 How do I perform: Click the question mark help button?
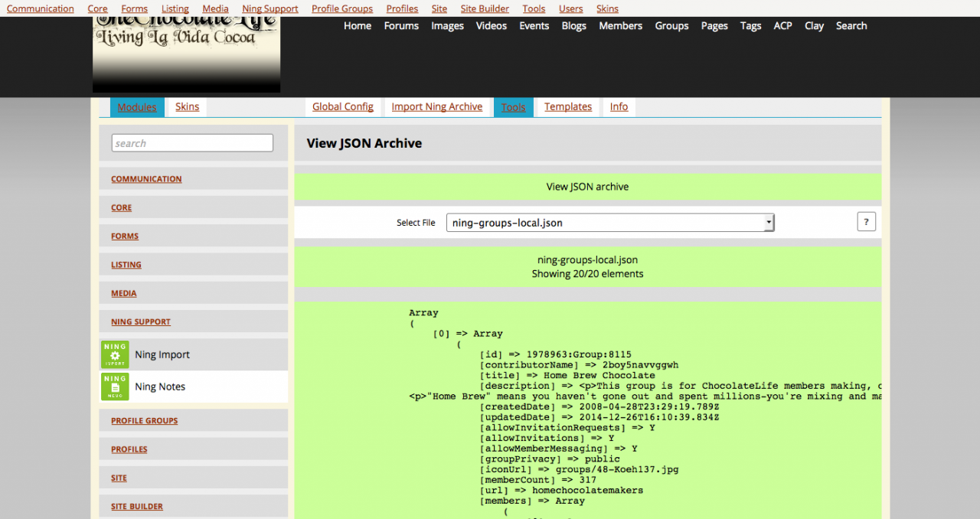click(x=866, y=222)
